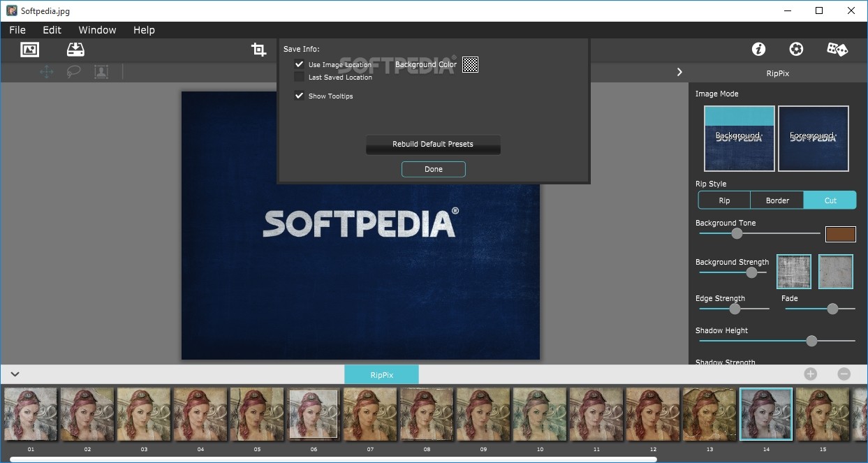
Task: Select the first background texture thumbnail
Action: [794, 272]
